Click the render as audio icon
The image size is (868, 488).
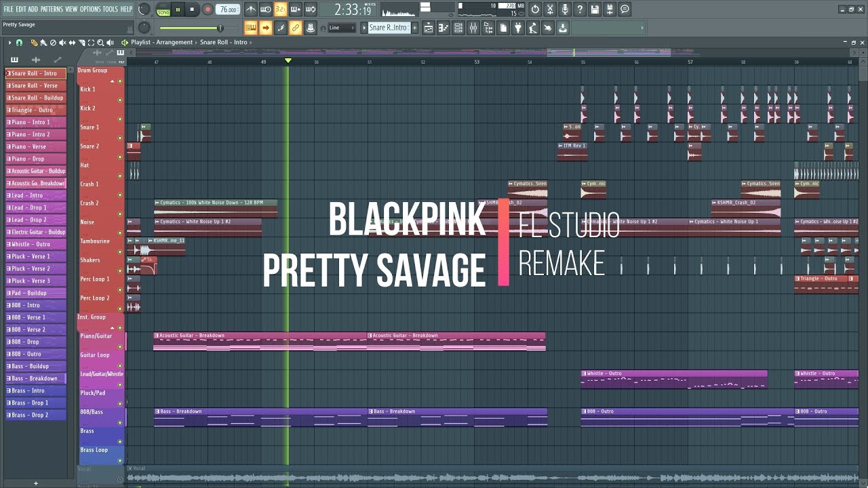(610, 9)
